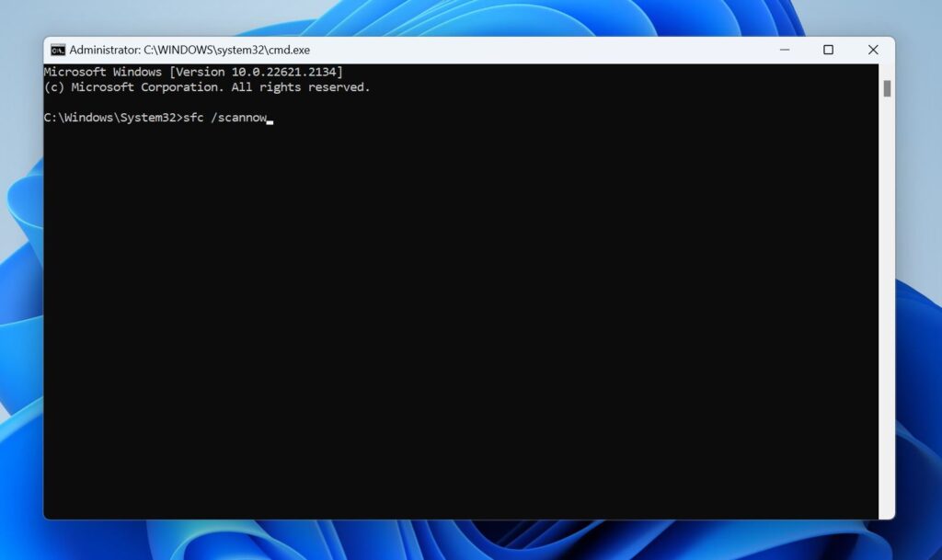
Task: Click the minimize window icon
Action: 783,50
